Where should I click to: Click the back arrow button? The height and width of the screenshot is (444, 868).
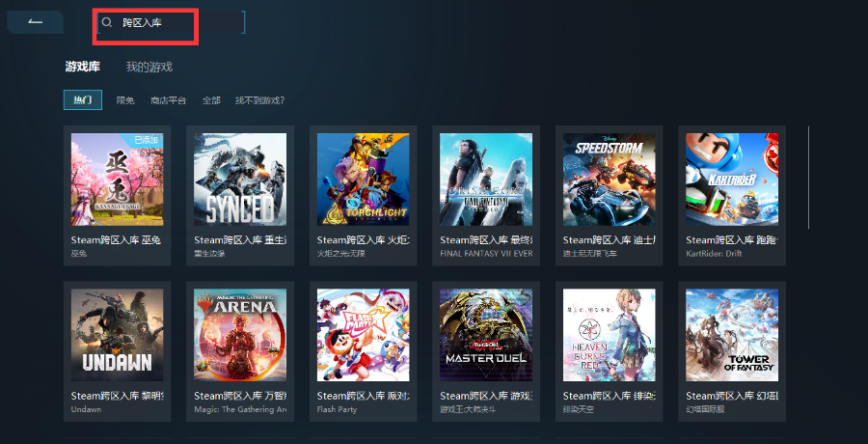(36, 22)
